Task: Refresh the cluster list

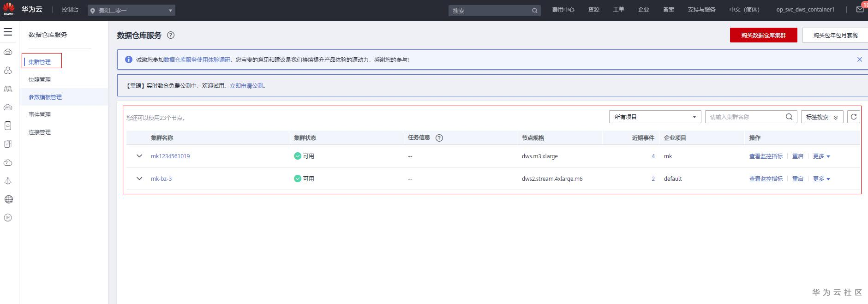Action: (854, 117)
